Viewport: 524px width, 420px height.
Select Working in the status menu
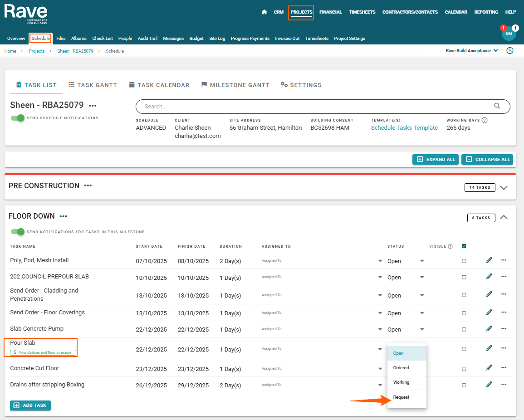406,382
